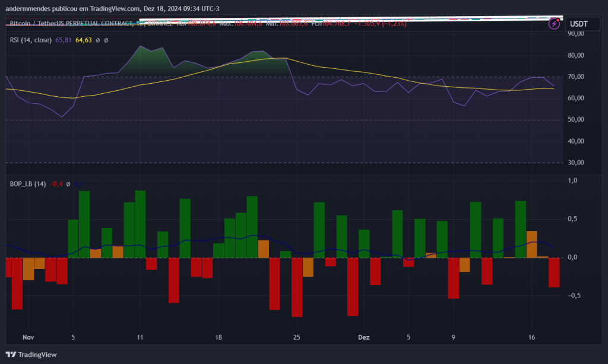Click the 70,00 RSI scale label
Viewport: 608px width, 364px height.
tap(576, 77)
